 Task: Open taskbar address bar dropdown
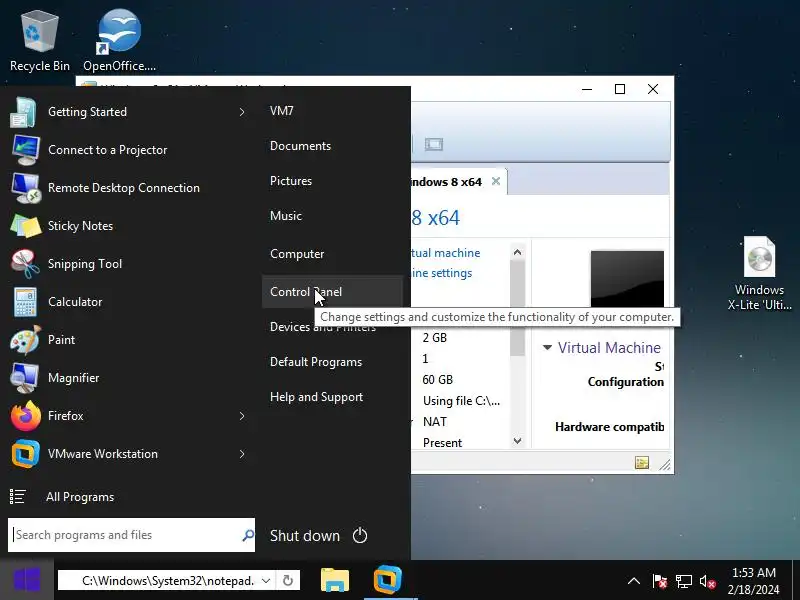(266, 581)
